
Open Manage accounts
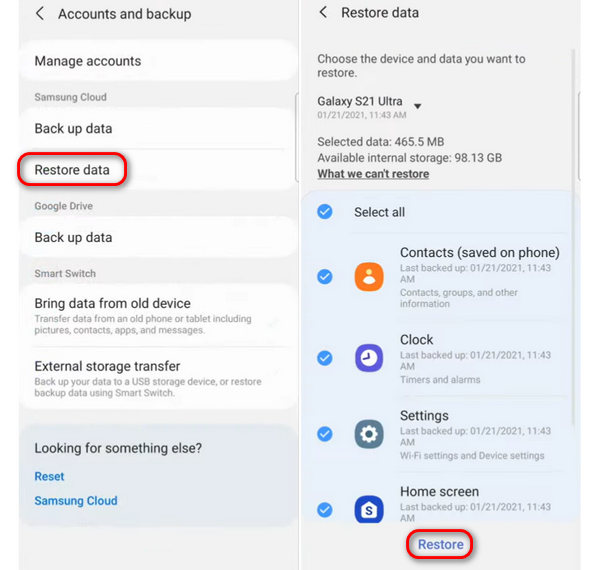(159, 61)
